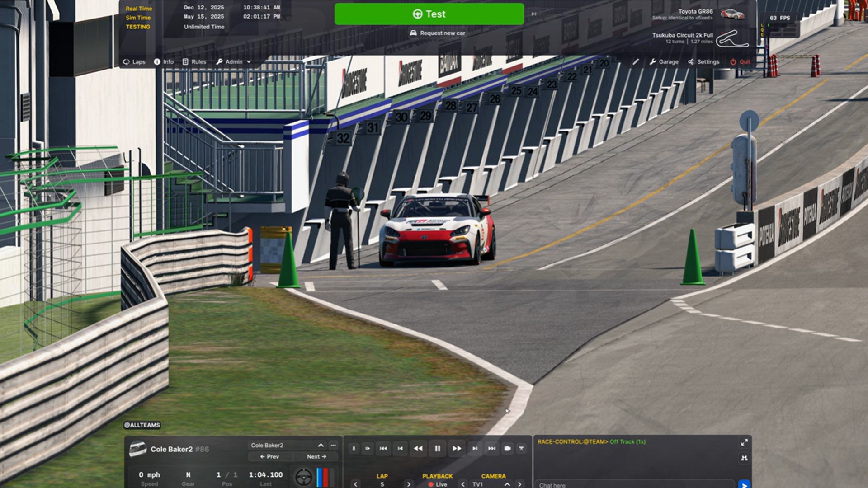Expand the chat panel
Image resolution: width=868 pixels, height=488 pixels.
[744, 442]
